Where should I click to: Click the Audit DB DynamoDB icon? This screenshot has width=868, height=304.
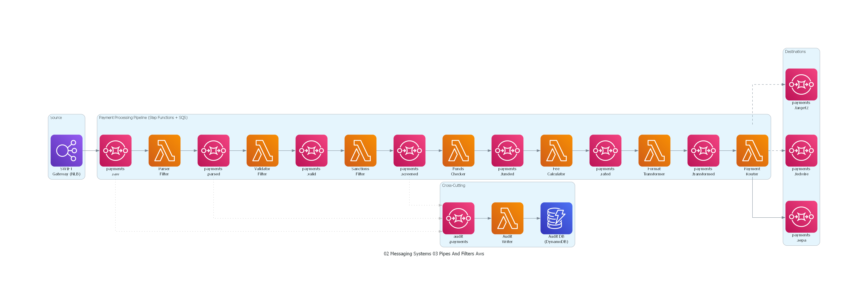pyautogui.click(x=556, y=218)
